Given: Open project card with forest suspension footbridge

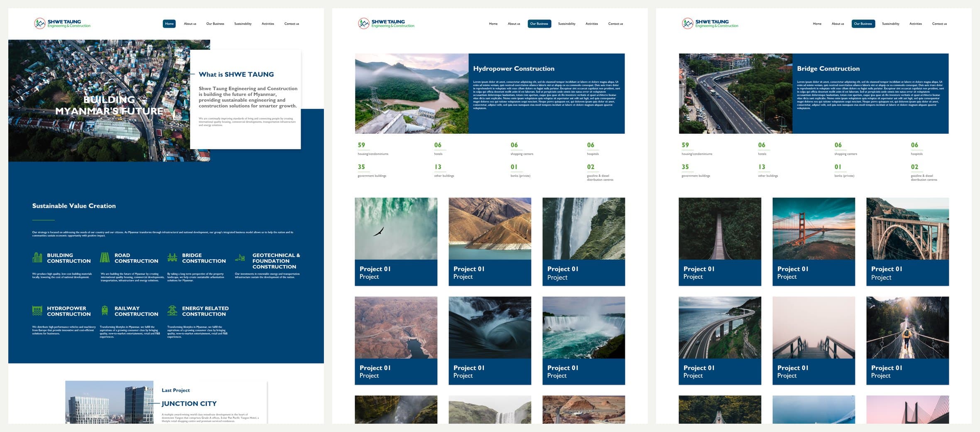Looking at the screenshot, I should (720, 242).
